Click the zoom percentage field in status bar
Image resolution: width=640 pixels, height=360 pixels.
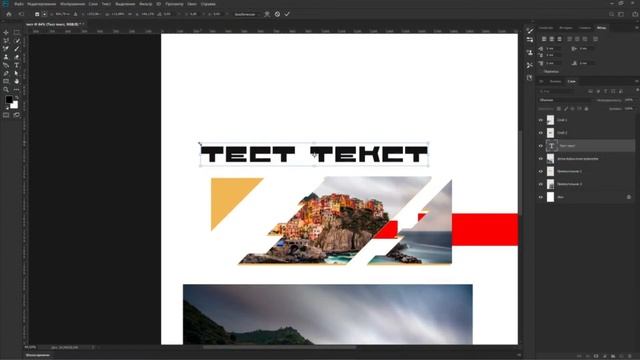(30, 347)
